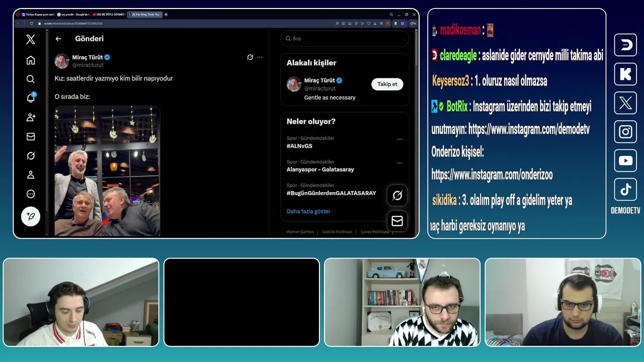Viewport: 644px width, 362px height.
Task: Click Takip et follow button
Action: tap(387, 84)
